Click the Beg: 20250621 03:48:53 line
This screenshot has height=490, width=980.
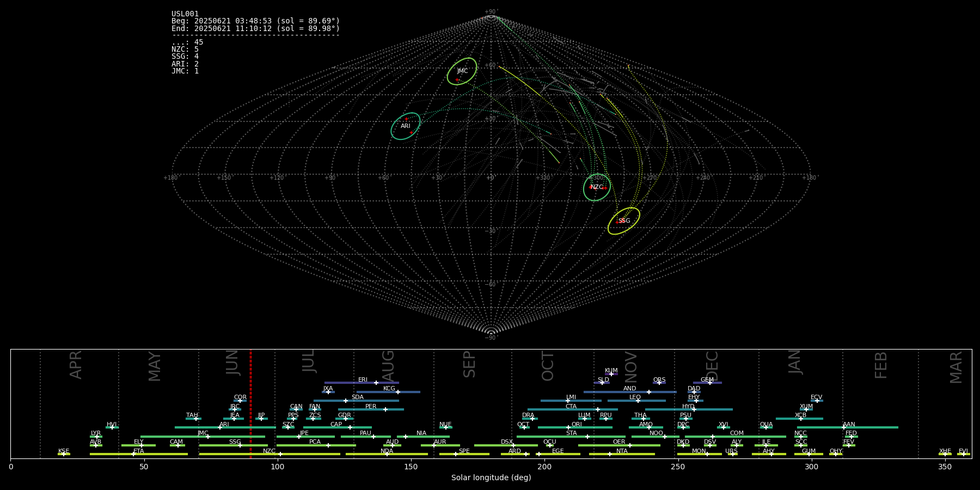(255, 21)
